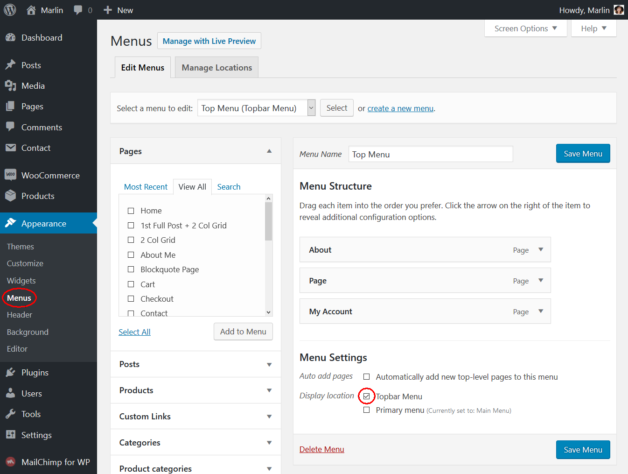Check the Checkout page checkbox
Screen dimensions: 628x474
click(x=131, y=299)
